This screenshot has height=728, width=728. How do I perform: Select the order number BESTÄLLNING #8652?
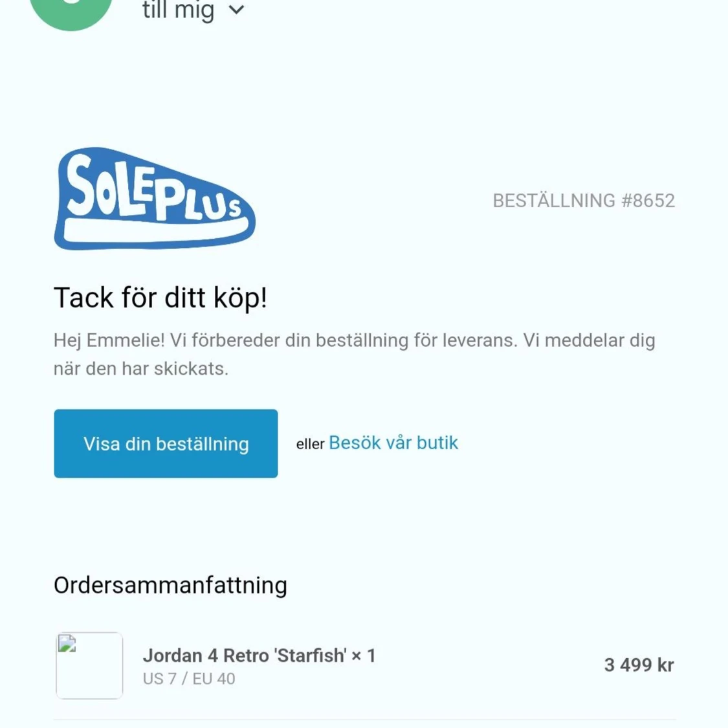[x=584, y=201]
